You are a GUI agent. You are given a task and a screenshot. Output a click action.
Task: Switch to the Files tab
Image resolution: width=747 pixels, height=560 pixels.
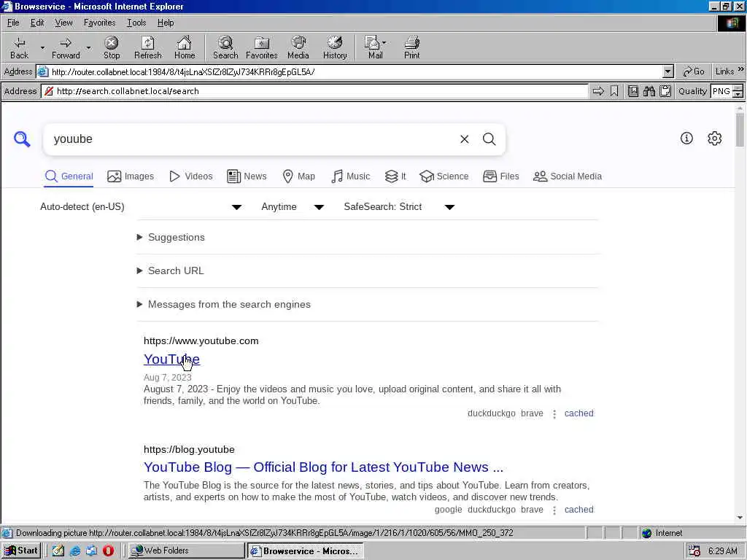coord(500,176)
